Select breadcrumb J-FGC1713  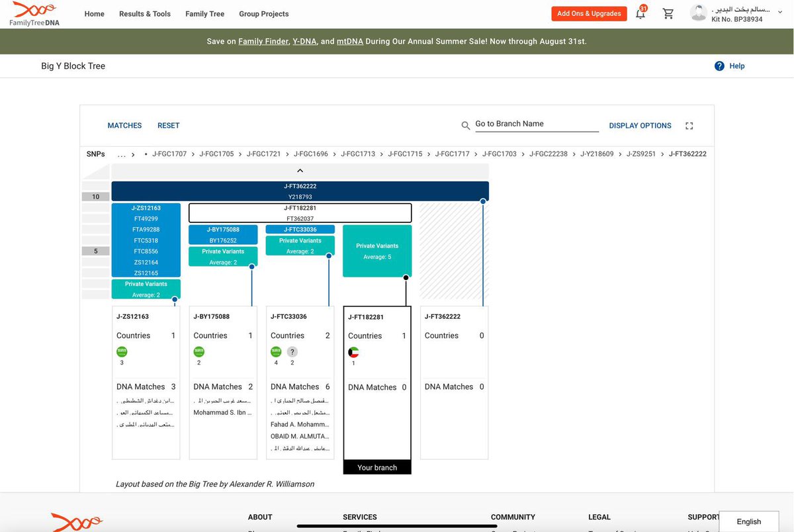358,154
